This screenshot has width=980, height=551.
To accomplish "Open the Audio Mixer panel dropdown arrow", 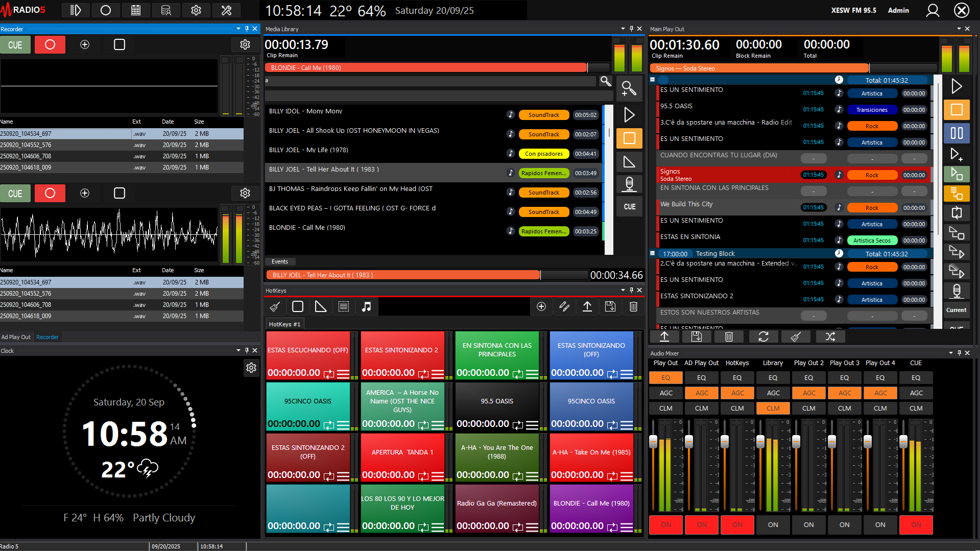I will point(950,353).
